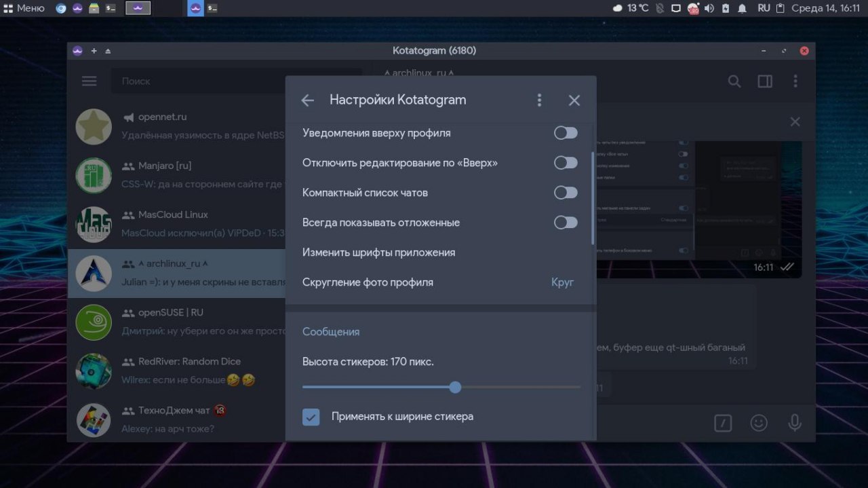Click the settings dialog scrollbar
The image size is (868, 488).
(x=593, y=198)
